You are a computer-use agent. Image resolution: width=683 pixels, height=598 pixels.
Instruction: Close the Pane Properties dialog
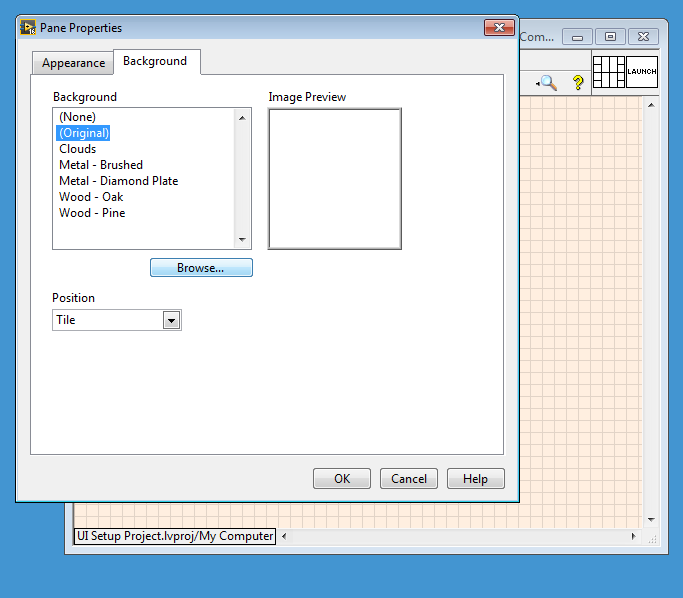[500, 27]
